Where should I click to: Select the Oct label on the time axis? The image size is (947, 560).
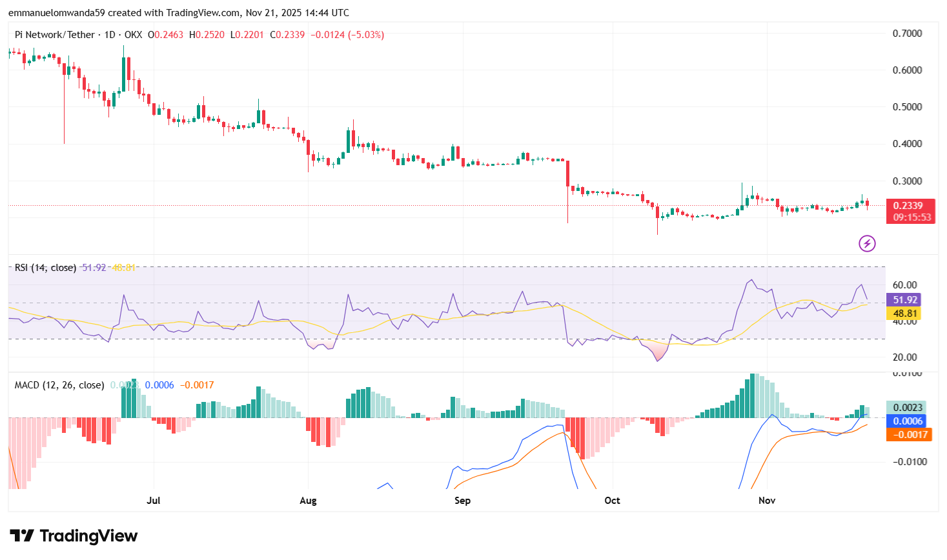tap(611, 500)
